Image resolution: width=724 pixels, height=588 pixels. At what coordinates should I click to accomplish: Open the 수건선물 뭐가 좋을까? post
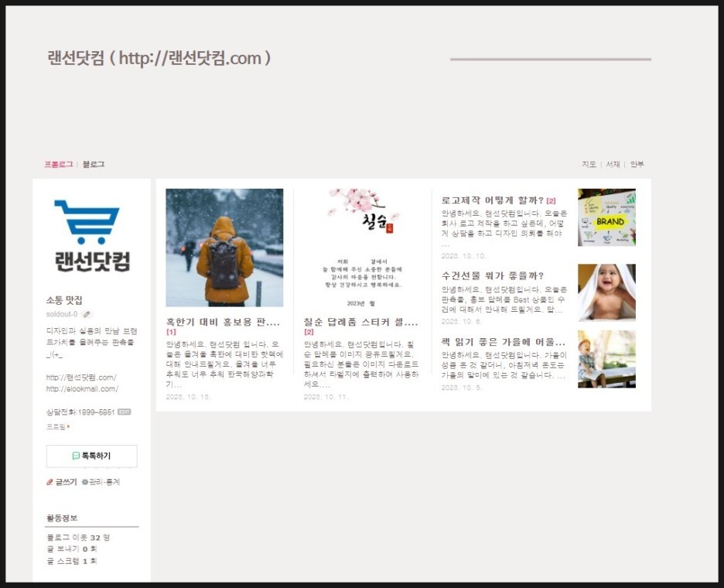[x=493, y=275]
